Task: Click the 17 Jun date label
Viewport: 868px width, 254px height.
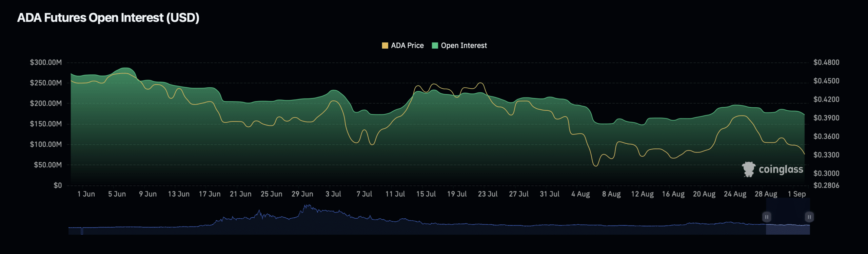Action: 210,194
